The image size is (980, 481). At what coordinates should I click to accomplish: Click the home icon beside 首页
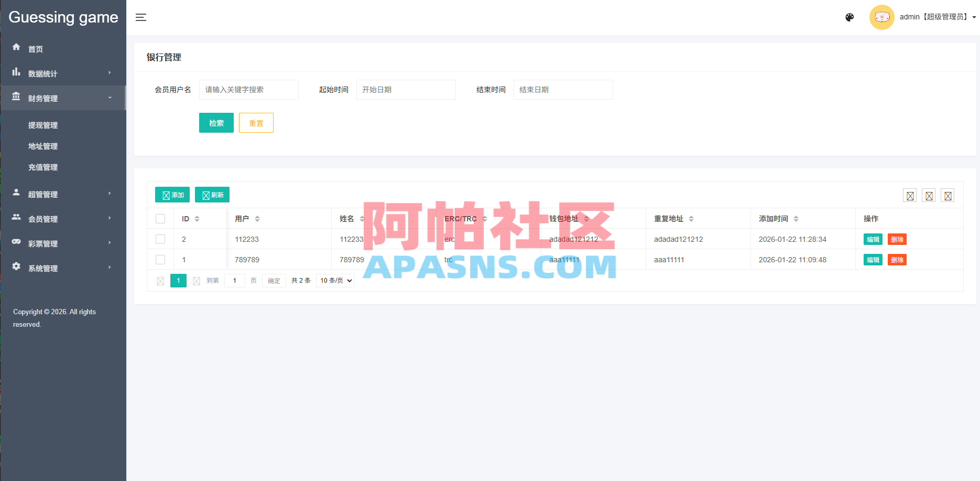coord(16,47)
